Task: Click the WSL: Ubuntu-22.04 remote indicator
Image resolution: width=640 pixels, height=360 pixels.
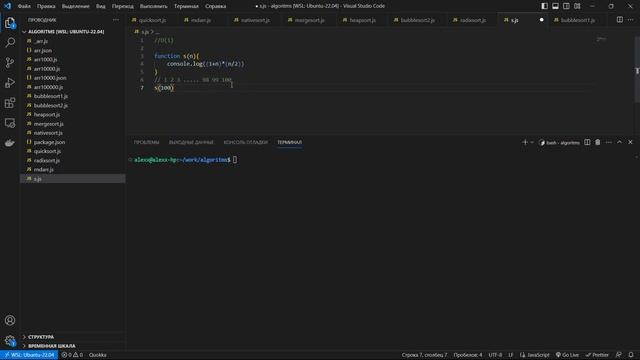Action: (x=29, y=355)
